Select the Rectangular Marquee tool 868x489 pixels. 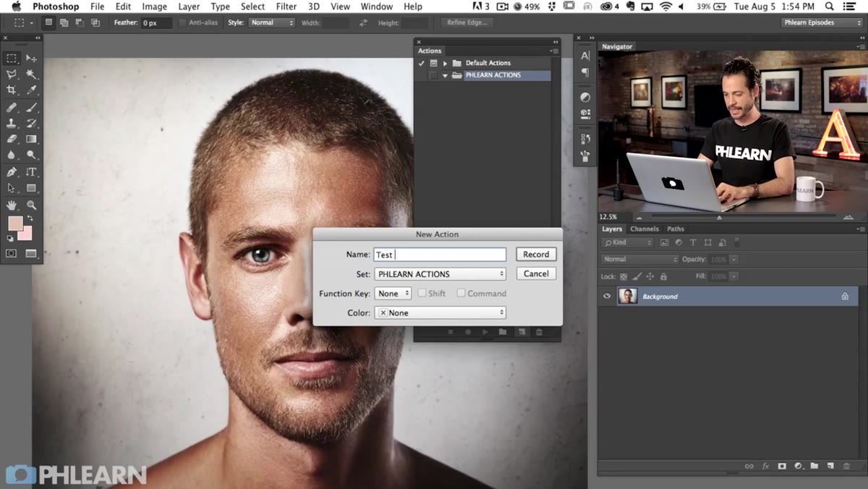click(x=12, y=58)
